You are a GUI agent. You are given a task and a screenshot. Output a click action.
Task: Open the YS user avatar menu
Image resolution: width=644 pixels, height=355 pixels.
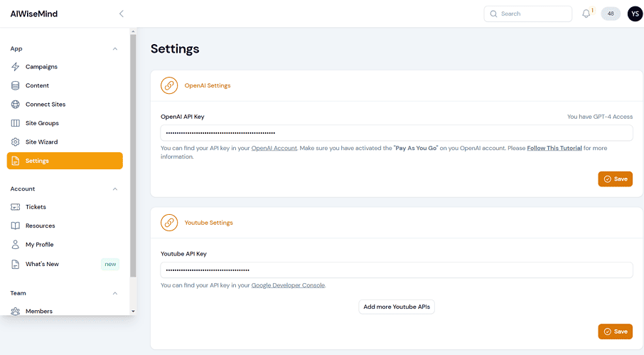(635, 14)
